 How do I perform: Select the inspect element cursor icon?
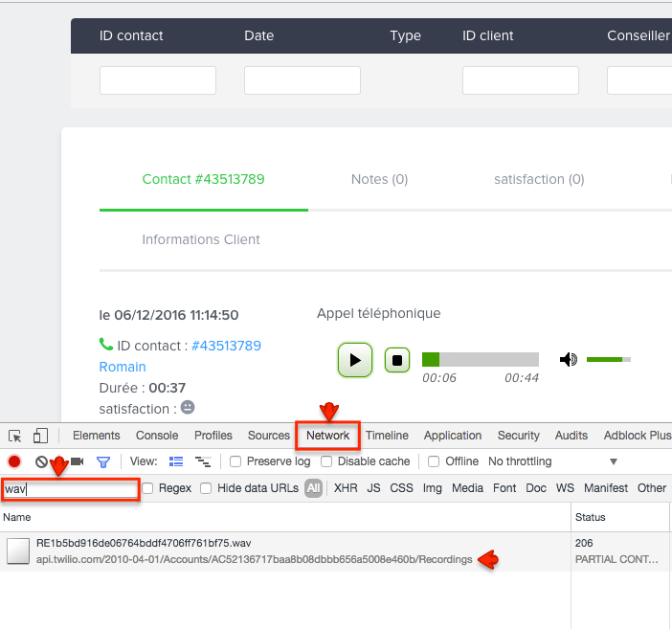click(15, 436)
